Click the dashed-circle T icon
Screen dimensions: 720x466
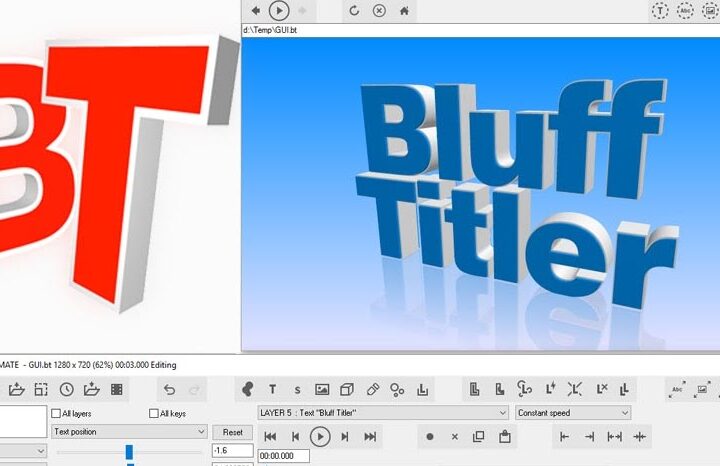coord(660,11)
